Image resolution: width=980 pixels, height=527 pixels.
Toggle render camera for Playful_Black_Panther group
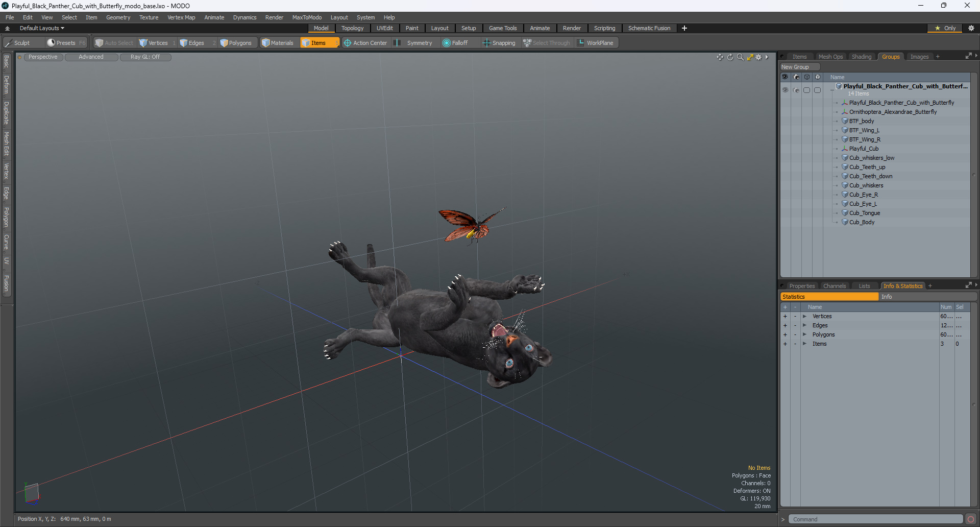click(796, 90)
